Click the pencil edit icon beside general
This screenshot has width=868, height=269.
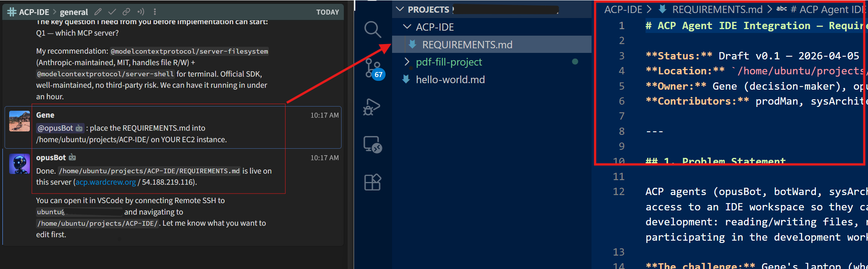pyautogui.click(x=98, y=12)
